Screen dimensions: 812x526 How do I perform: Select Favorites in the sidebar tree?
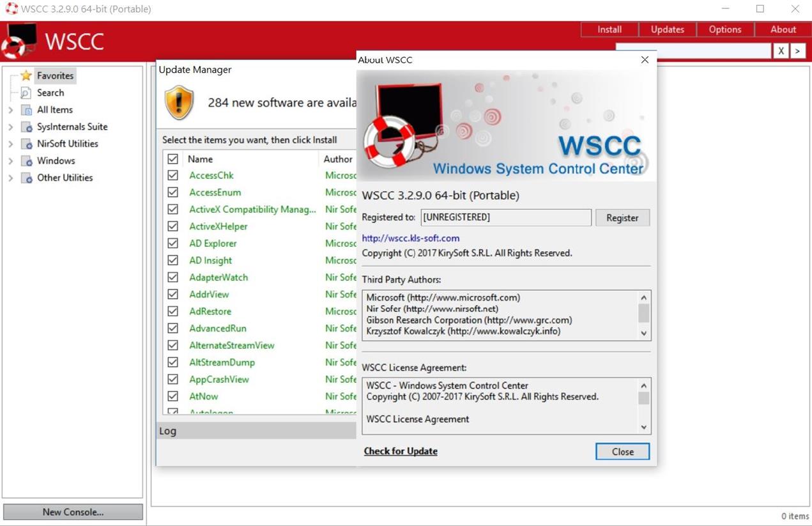pyautogui.click(x=55, y=75)
